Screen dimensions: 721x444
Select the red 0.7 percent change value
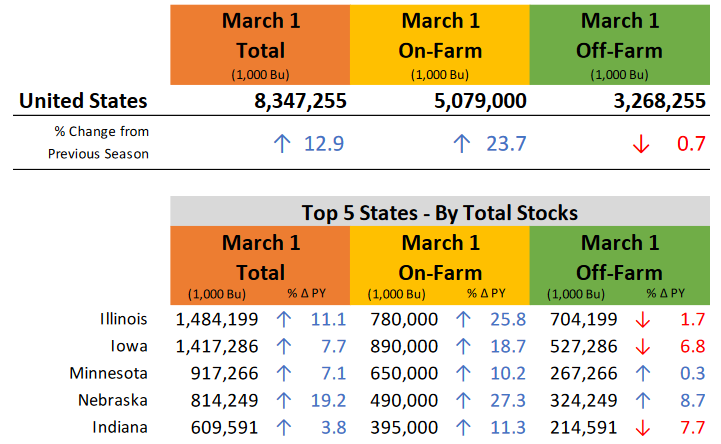[691, 144]
